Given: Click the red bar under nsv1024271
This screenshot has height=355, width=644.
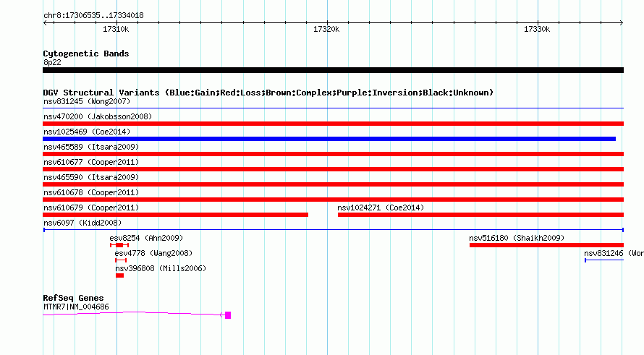Looking at the screenshot, I should click(480, 215).
